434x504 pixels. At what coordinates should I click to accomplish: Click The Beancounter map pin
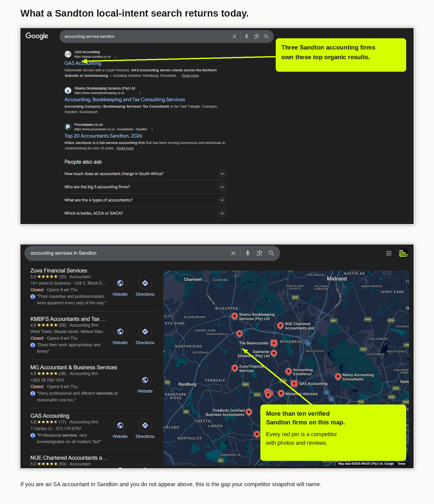(x=274, y=343)
